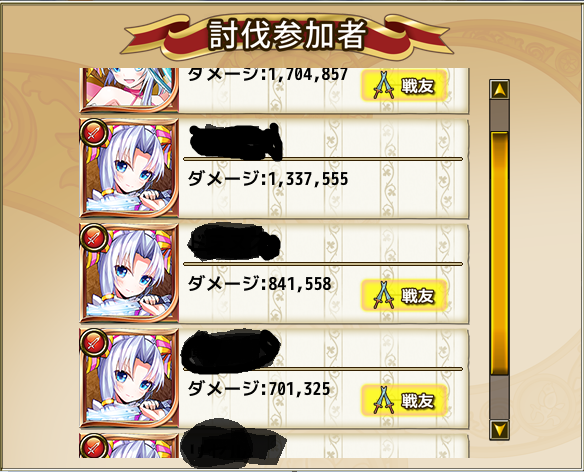Click red sword badge on 1,337,555 portrait
The height and width of the screenshot is (472, 584).
pos(93,132)
